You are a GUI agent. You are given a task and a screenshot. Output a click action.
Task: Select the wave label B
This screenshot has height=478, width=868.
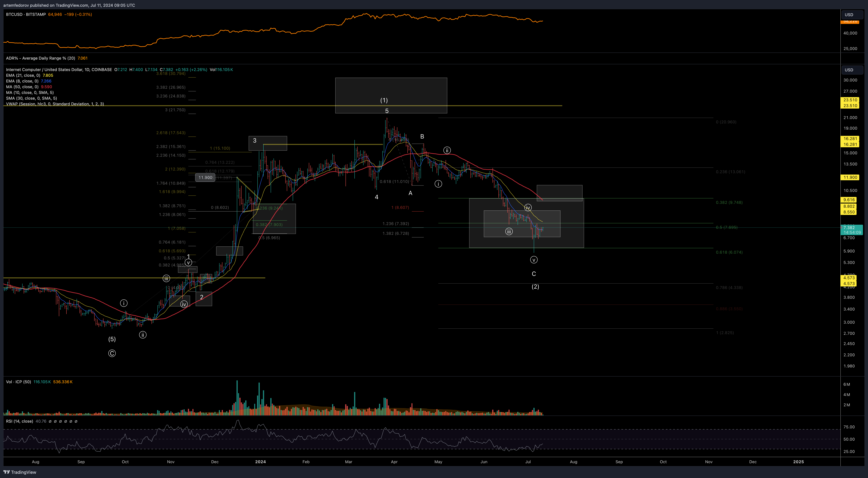(422, 136)
